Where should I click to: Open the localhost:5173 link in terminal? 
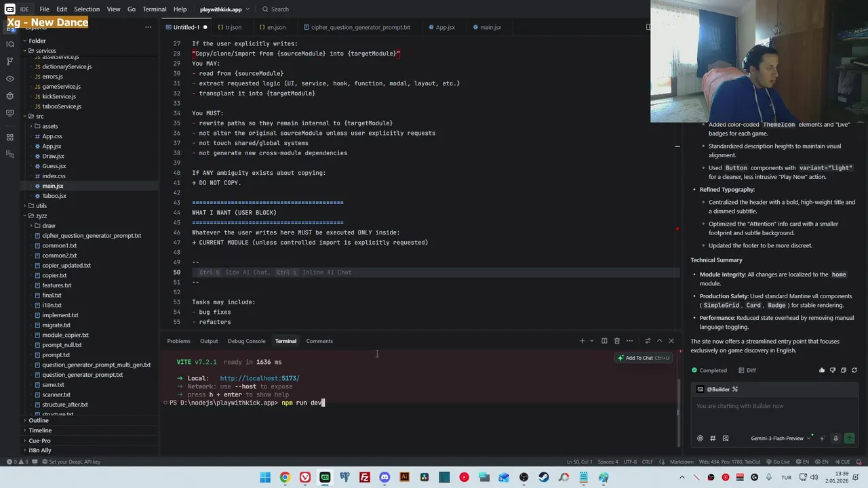tap(259, 378)
